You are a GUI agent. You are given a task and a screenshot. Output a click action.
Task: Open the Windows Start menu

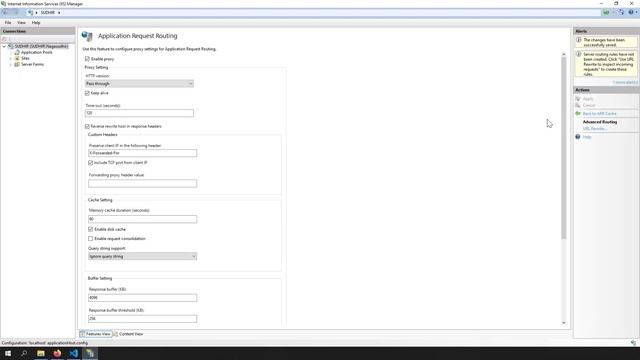pyautogui.click(x=8, y=353)
